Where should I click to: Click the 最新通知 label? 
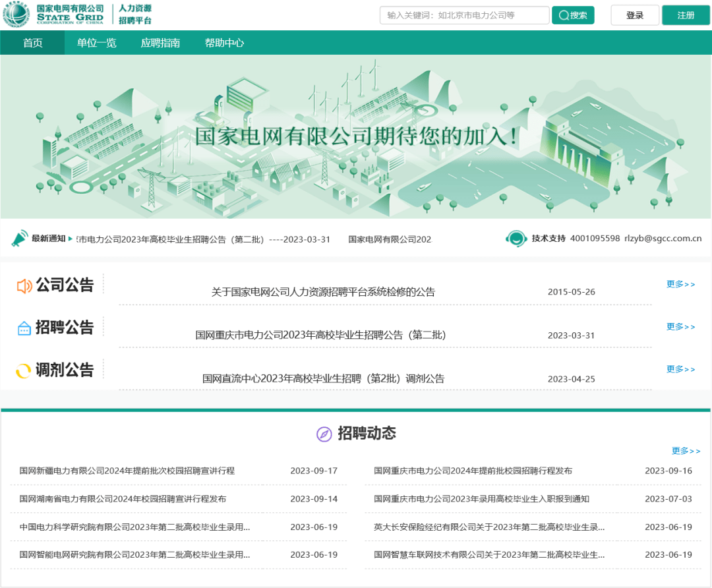[49, 239]
